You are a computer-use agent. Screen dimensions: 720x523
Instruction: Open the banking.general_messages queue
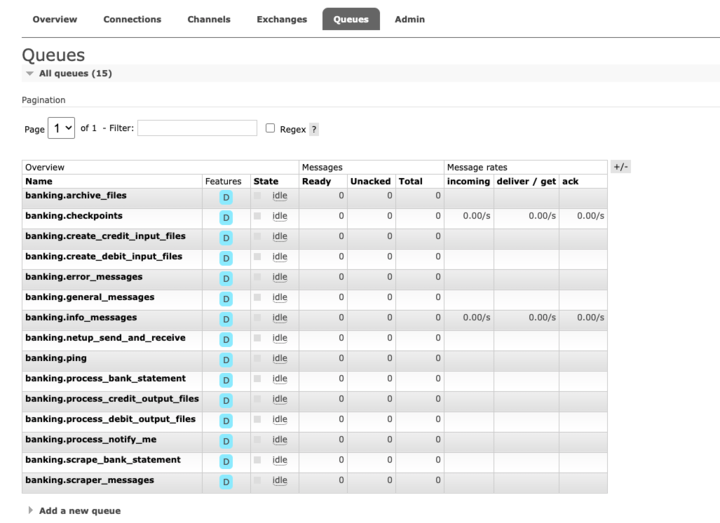coord(90,297)
